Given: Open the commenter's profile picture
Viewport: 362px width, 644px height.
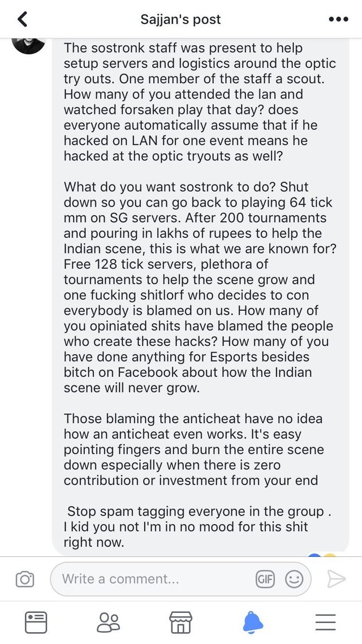Looking at the screenshot, I should 28,45.
